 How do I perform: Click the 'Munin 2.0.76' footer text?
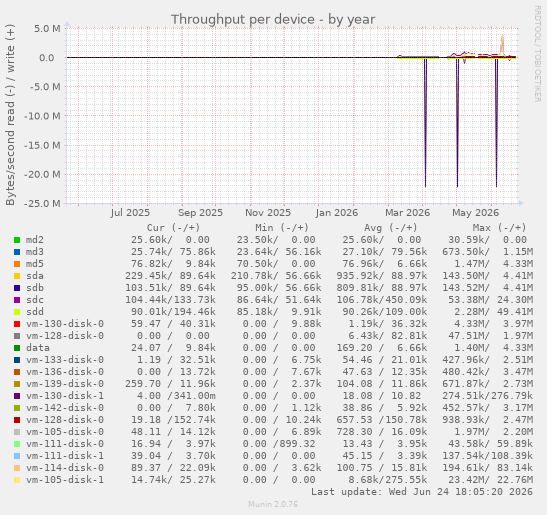[x=273, y=504]
